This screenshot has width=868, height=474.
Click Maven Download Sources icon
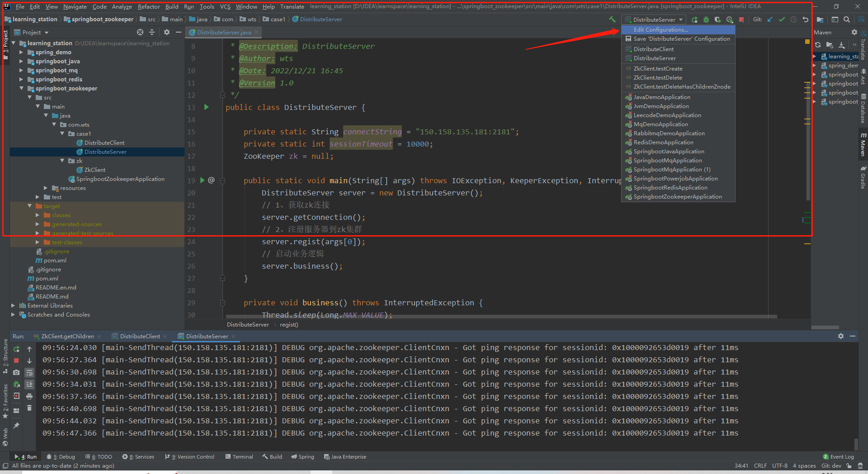pyautogui.click(x=842, y=45)
